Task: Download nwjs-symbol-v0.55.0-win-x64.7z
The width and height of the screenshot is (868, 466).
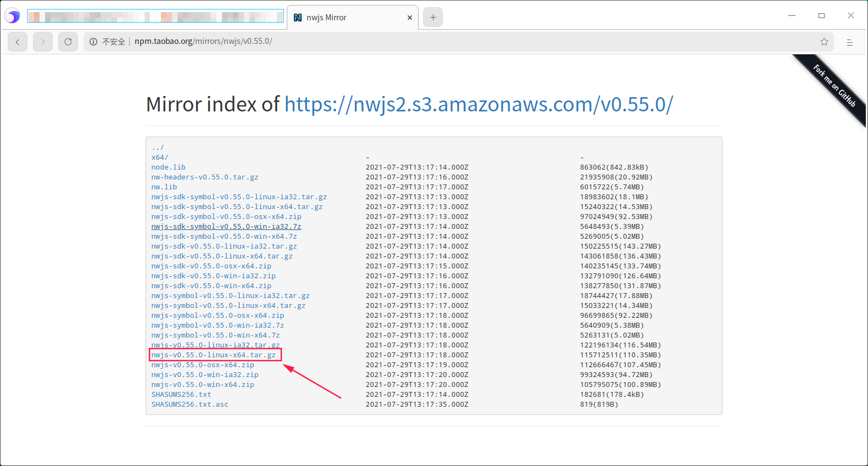Action: point(215,335)
